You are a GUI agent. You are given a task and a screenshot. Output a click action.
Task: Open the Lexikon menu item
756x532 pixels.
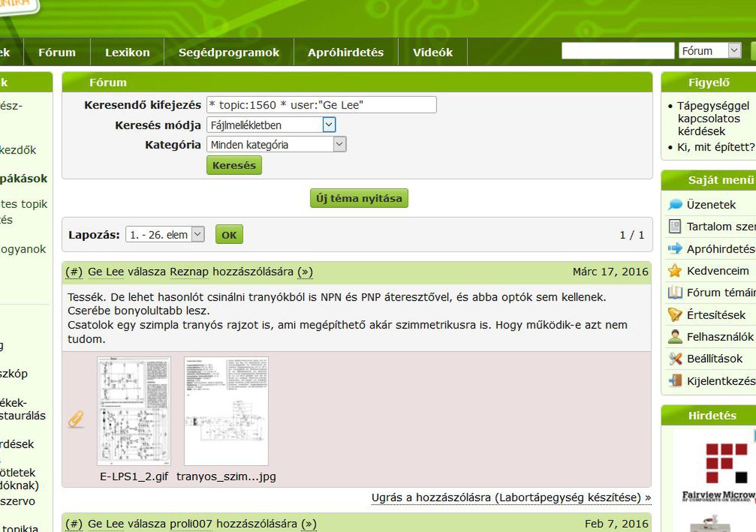click(x=128, y=53)
